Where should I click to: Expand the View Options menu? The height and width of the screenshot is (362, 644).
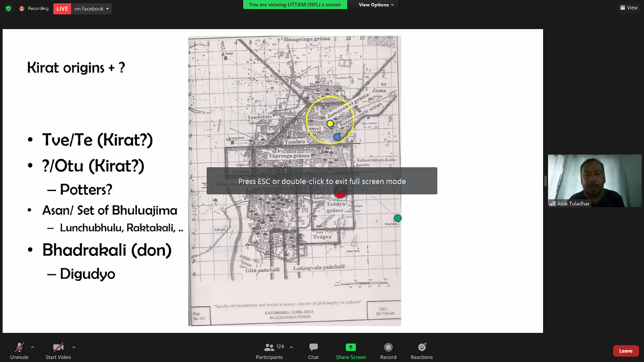pos(376,5)
